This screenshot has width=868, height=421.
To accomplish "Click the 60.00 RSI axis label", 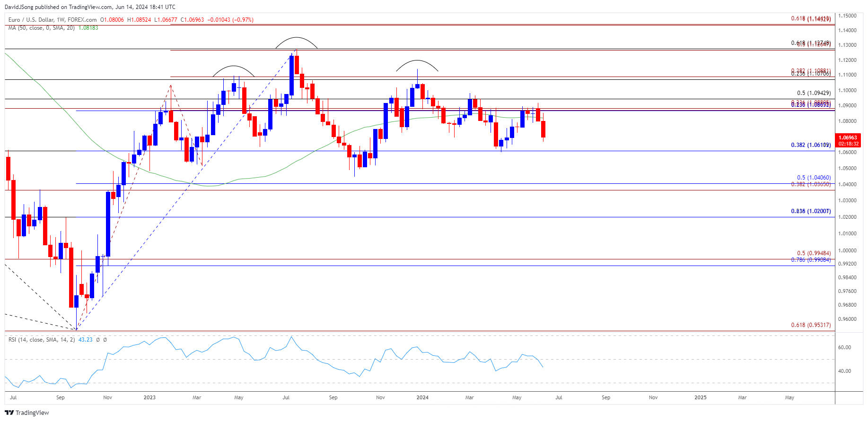I will [844, 347].
